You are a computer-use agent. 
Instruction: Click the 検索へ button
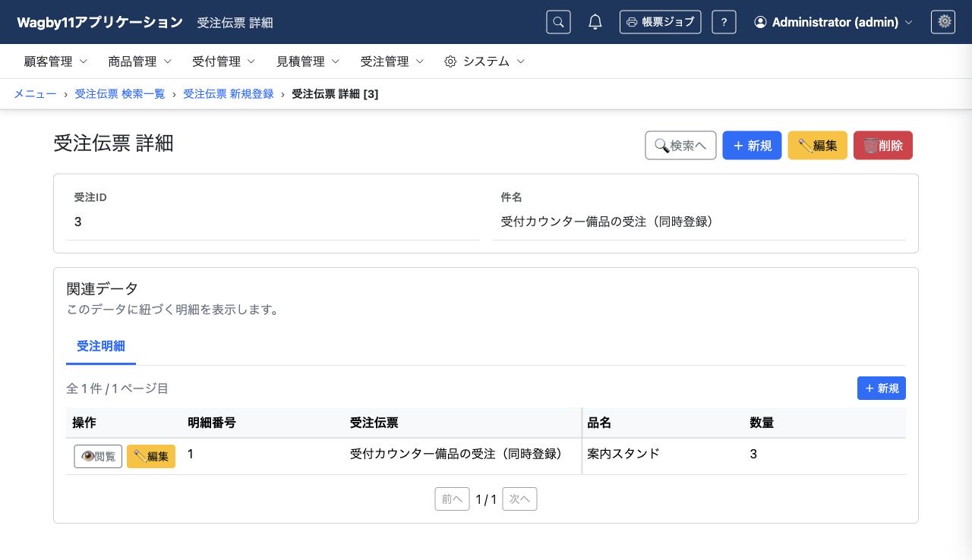pos(680,146)
